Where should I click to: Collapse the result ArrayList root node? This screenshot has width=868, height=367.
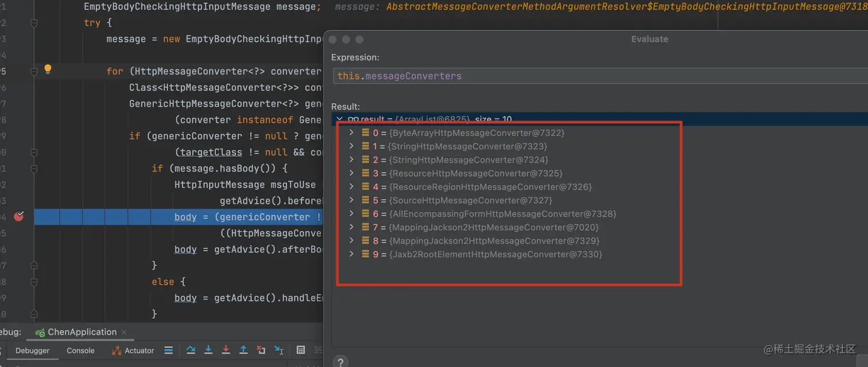(339, 119)
